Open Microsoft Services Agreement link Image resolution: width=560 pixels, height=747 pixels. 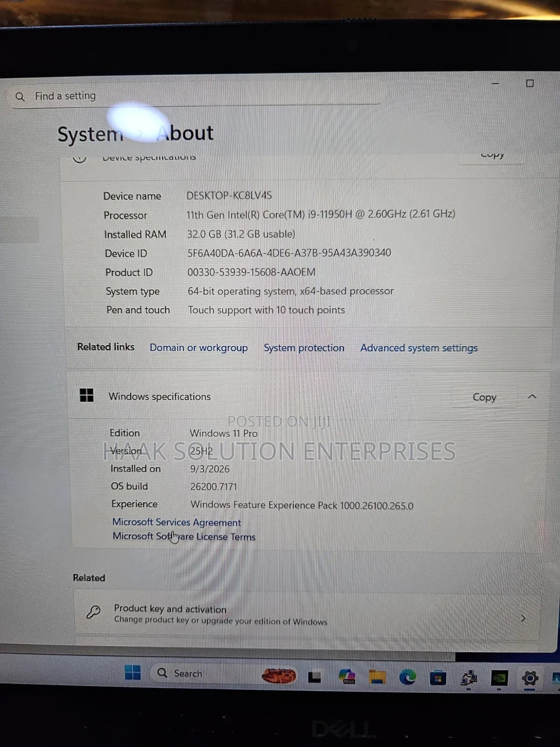pyautogui.click(x=177, y=522)
